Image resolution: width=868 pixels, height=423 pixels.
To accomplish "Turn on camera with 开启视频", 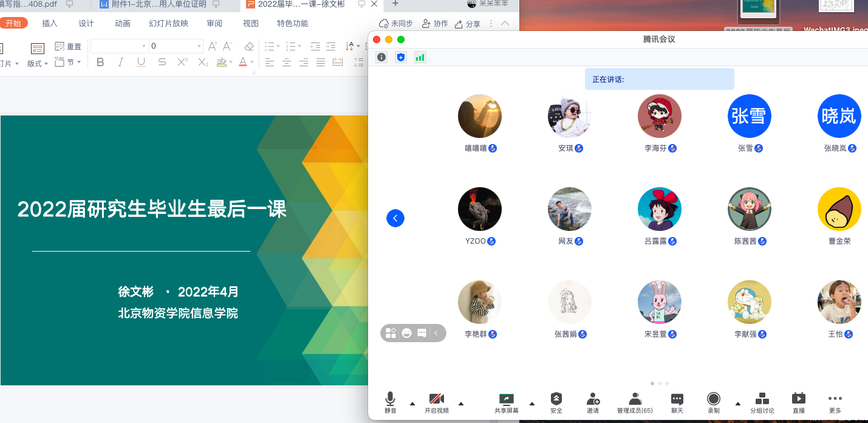I will point(436,399).
